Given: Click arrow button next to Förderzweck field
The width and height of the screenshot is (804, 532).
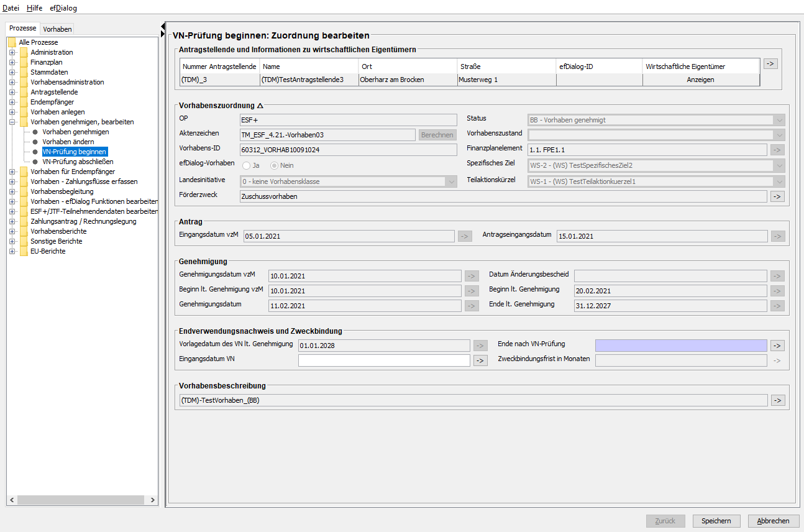Looking at the screenshot, I should 777,196.
